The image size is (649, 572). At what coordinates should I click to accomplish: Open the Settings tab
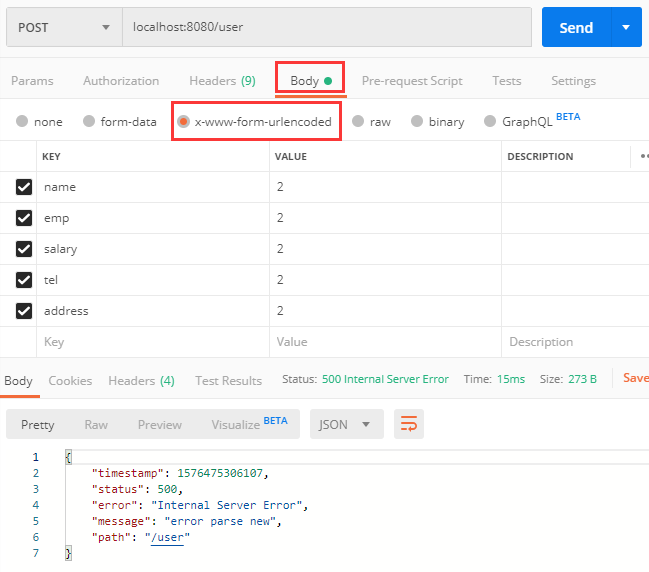coord(573,81)
